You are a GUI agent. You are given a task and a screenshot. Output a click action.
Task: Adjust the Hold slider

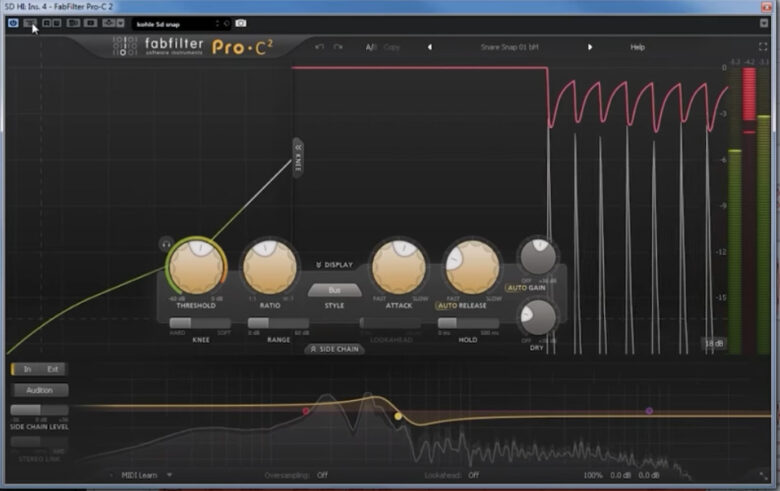(x=468, y=323)
